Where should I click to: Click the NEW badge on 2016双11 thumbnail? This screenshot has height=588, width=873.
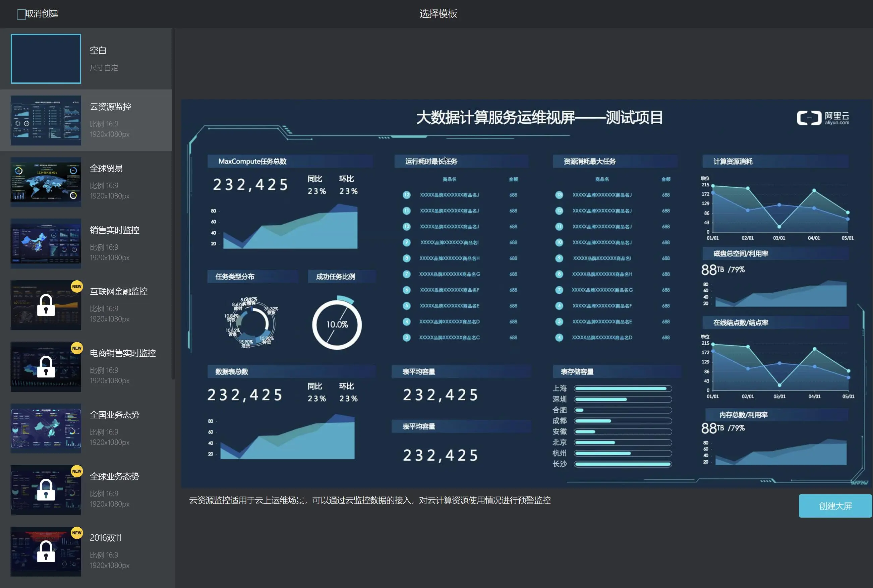click(76, 532)
